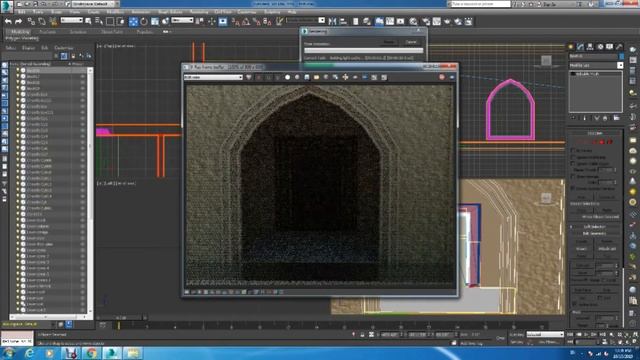Click the Align tool icon
640x360 pixels.
click(x=343, y=21)
